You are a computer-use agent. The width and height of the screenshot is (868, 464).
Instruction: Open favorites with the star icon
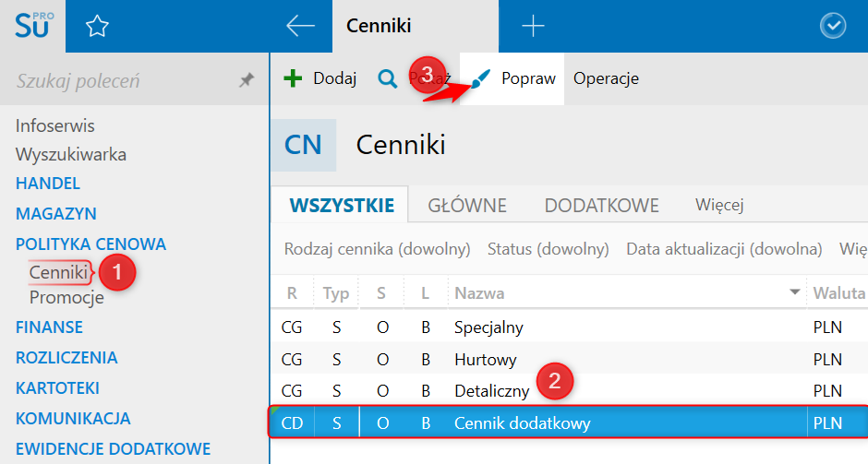click(96, 27)
